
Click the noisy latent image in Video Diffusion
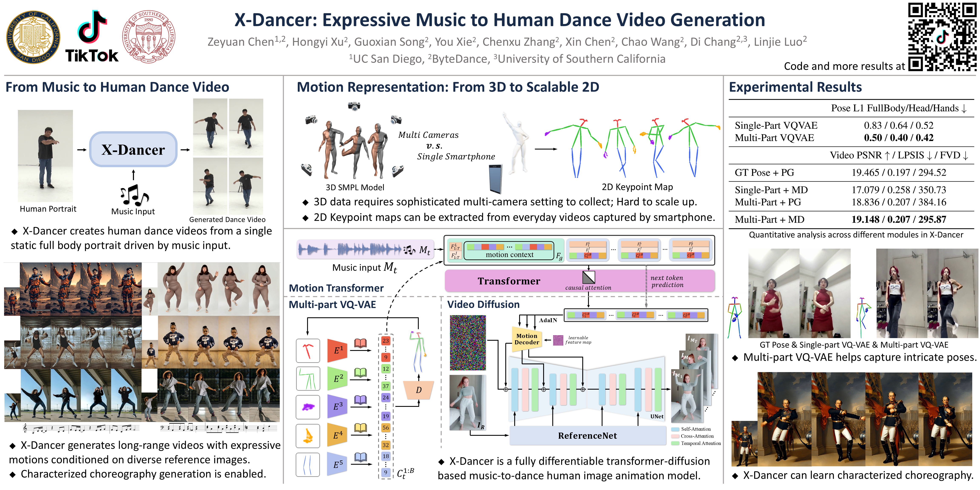tap(467, 342)
